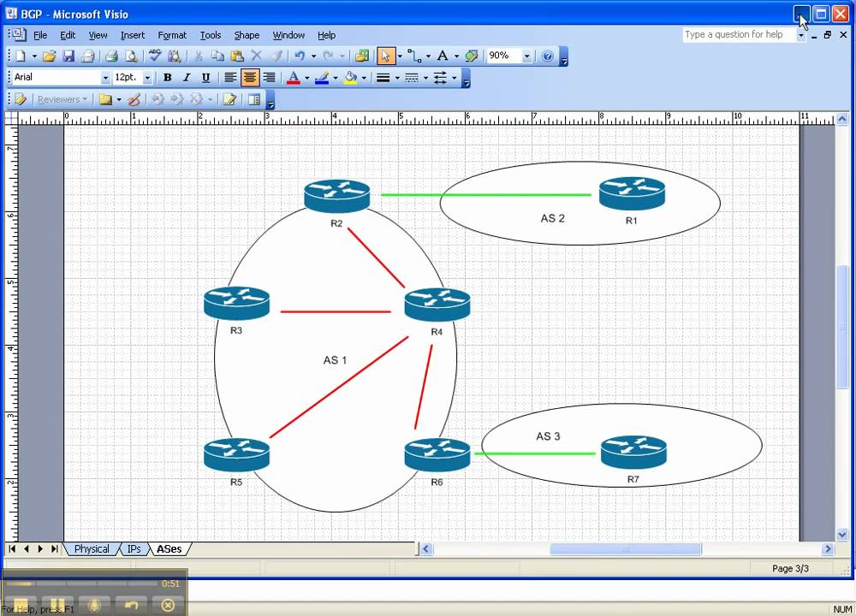Select the R2 router shape
Viewport: 856px width, 616px height.
[x=336, y=195]
